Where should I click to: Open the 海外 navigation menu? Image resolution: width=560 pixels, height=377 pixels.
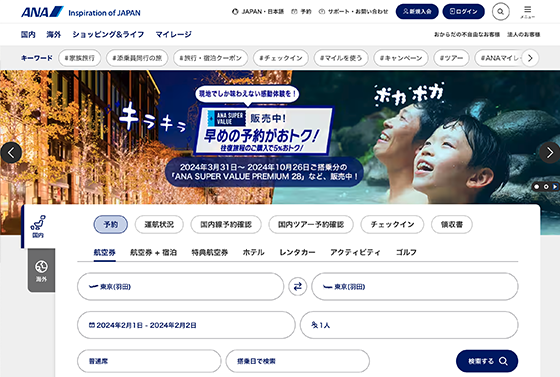(x=54, y=34)
